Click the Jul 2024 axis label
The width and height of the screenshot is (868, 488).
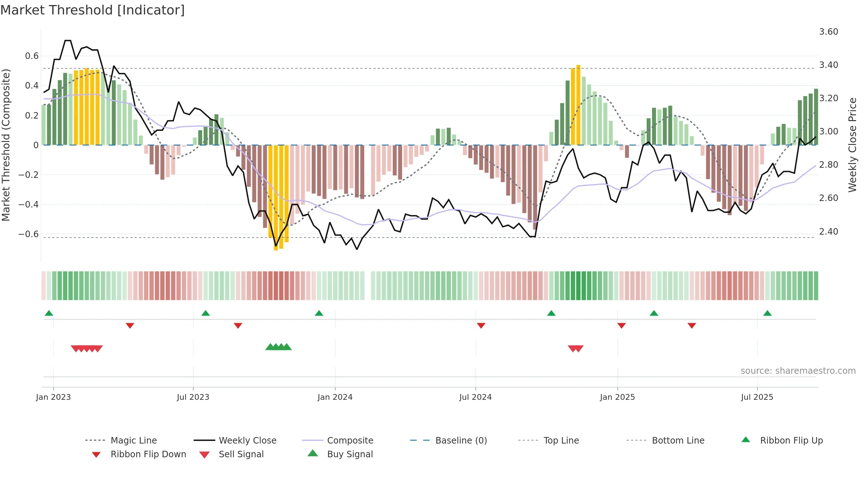(476, 397)
